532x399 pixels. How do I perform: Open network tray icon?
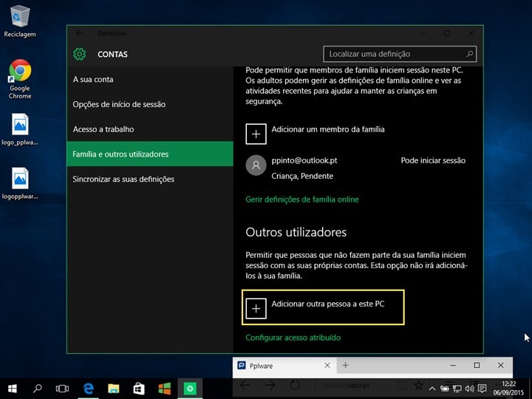click(x=457, y=389)
